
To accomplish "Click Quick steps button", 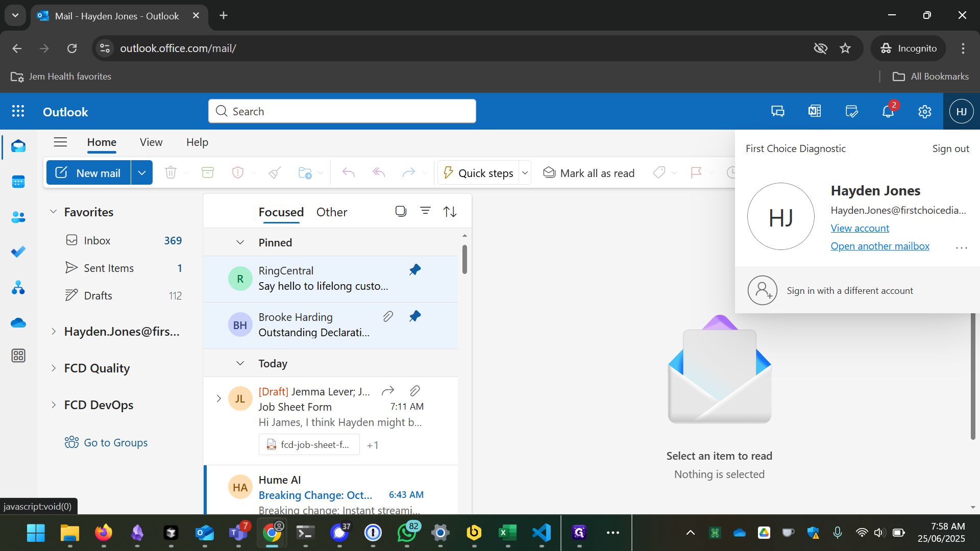I will (x=479, y=173).
